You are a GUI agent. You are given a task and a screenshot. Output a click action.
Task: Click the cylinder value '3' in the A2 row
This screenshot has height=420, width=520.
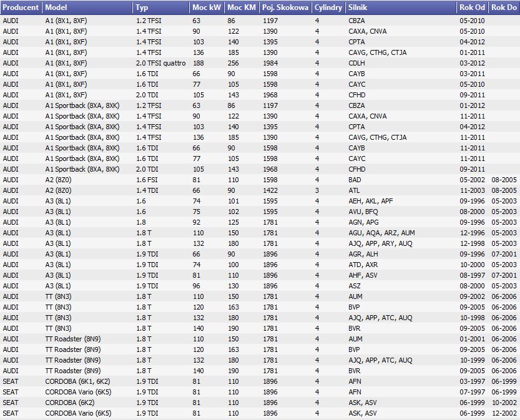tap(317, 190)
